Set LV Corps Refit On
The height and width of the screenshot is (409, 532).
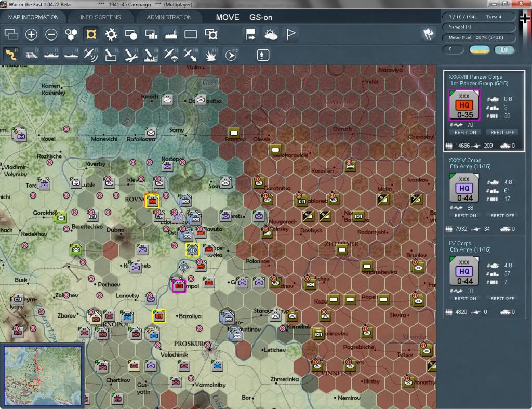point(465,299)
